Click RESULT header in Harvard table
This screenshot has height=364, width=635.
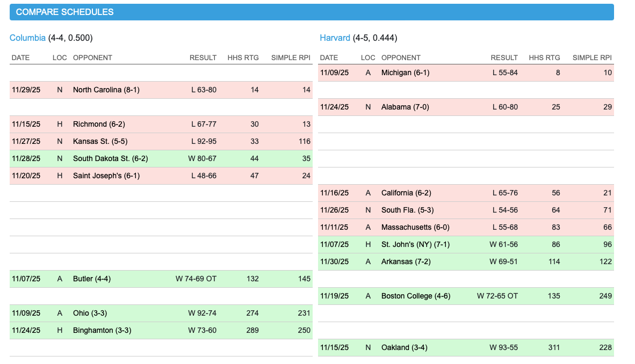pyautogui.click(x=504, y=57)
